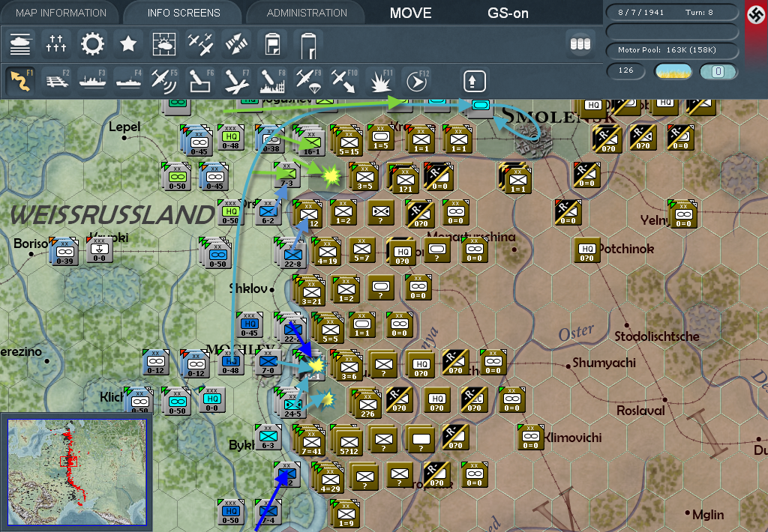Select Amphibious transport mode (F4)
The image size is (768, 532).
tap(128, 81)
